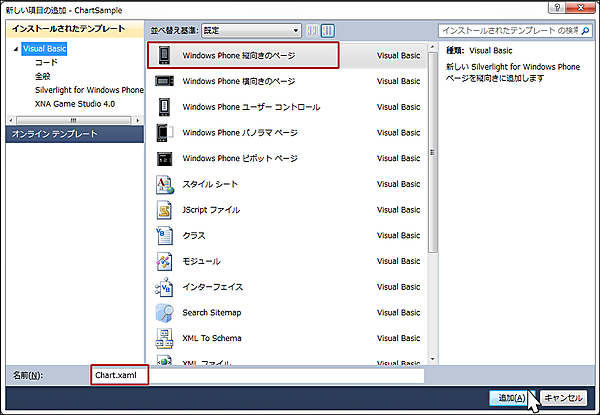Click the 'Windows Phone 横向きのページ' label
The image size is (600, 415).
click(239, 81)
